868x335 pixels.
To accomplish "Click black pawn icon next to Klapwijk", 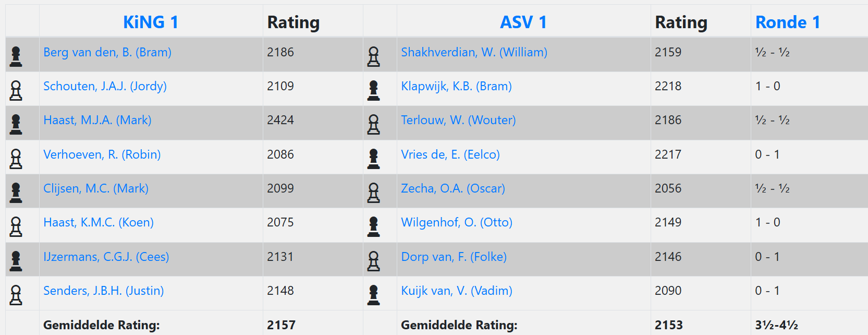I will [x=374, y=91].
